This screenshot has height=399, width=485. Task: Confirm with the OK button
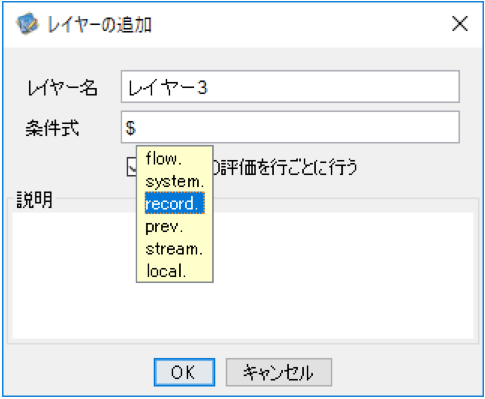click(184, 372)
